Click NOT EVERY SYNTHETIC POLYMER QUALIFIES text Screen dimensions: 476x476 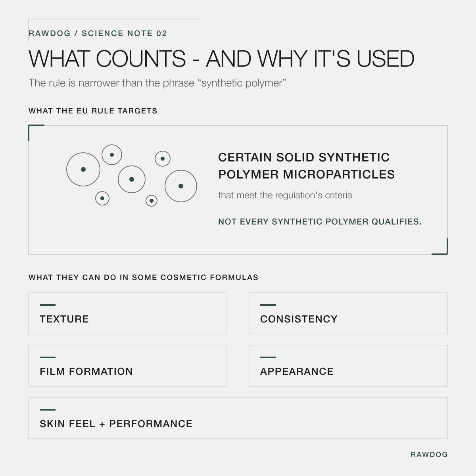click(320, 222)
